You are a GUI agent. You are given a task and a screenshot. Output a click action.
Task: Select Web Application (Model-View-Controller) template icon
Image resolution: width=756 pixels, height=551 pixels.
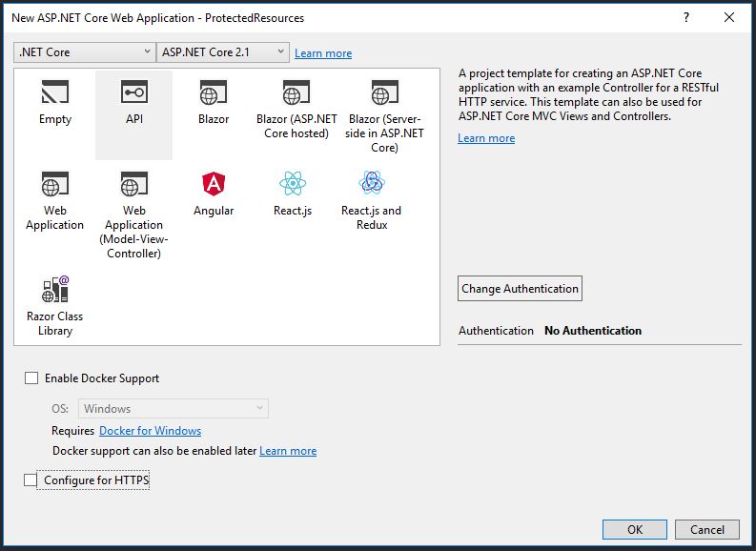134,184
